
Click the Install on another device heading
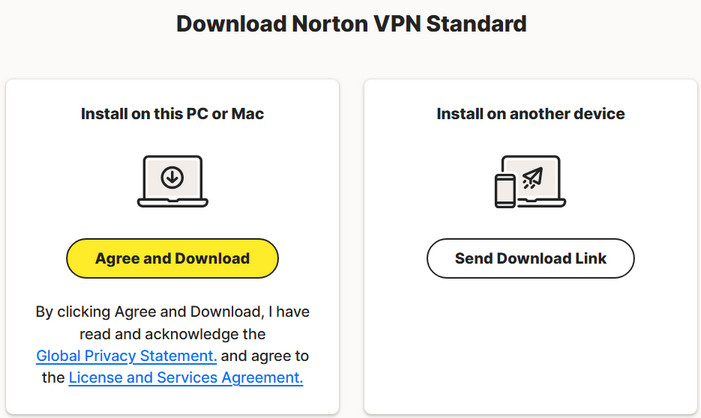pyautogui.click(x=530, y=114)
